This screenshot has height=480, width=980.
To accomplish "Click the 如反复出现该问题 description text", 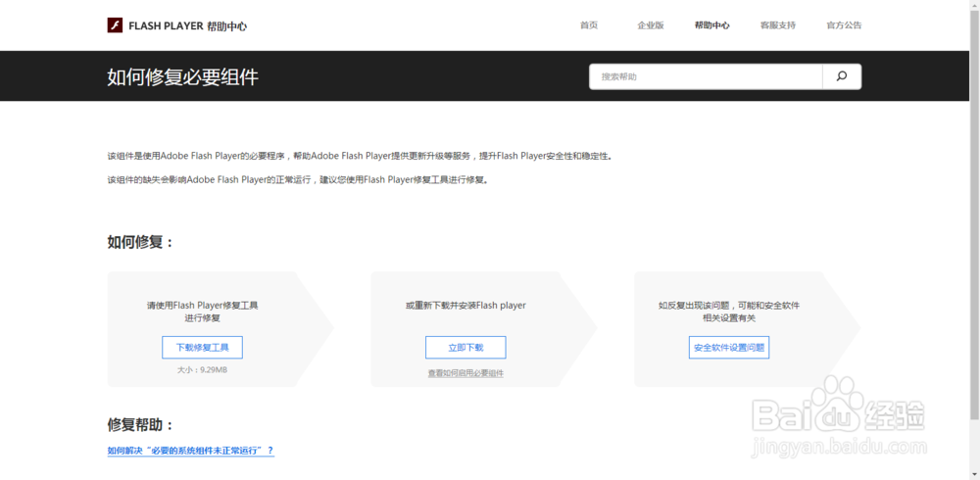I will click(729, 312).
